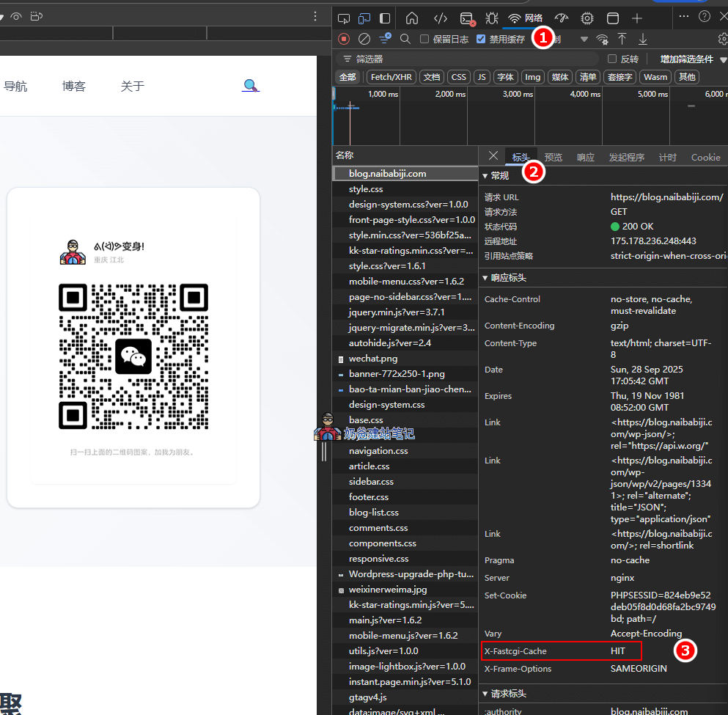
Task: Open the network search magnifier
Action: 405,39
